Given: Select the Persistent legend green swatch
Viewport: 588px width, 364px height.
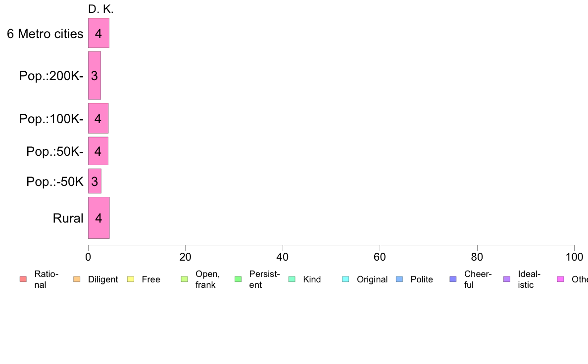Looking at the screenshot, I should (238, 279).
